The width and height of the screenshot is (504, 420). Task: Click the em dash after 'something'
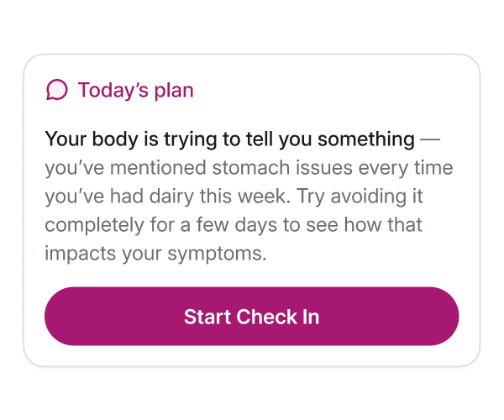click(x=430, y=139)
